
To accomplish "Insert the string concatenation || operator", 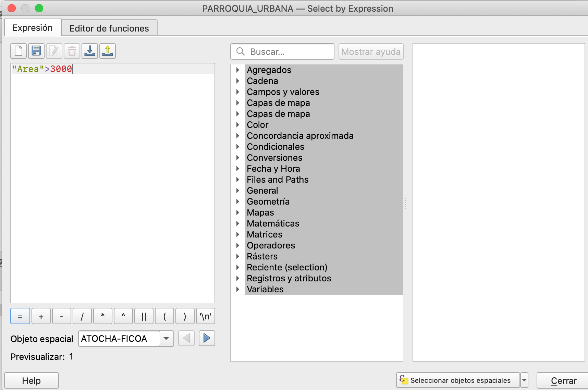I will pyautogui.click(x=144, y=316).
